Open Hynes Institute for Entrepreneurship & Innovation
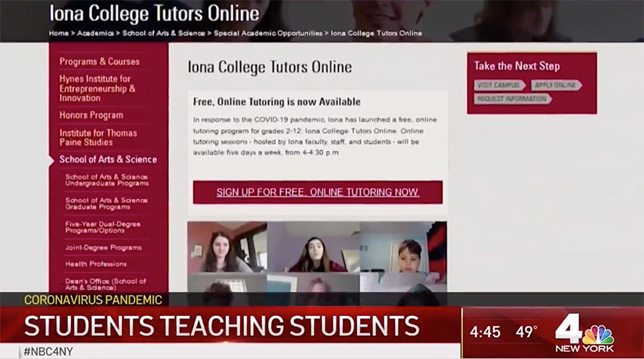This screenshot has height=359, width=644. (x=97, y=88)
